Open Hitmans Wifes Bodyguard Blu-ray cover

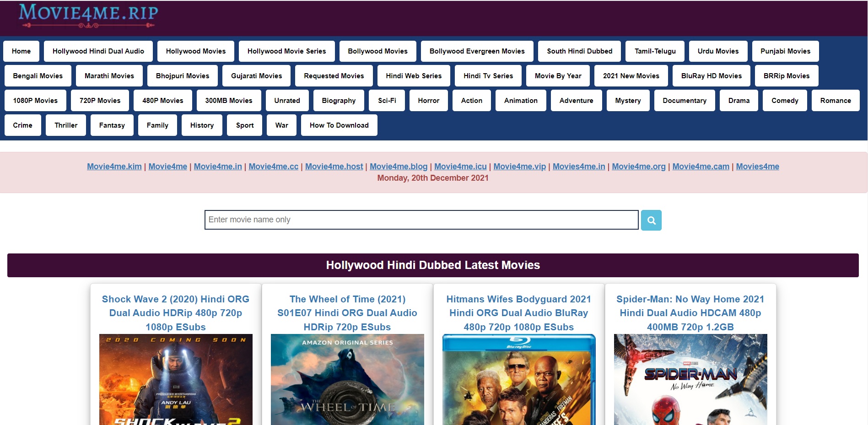click(x=518, y=379)
